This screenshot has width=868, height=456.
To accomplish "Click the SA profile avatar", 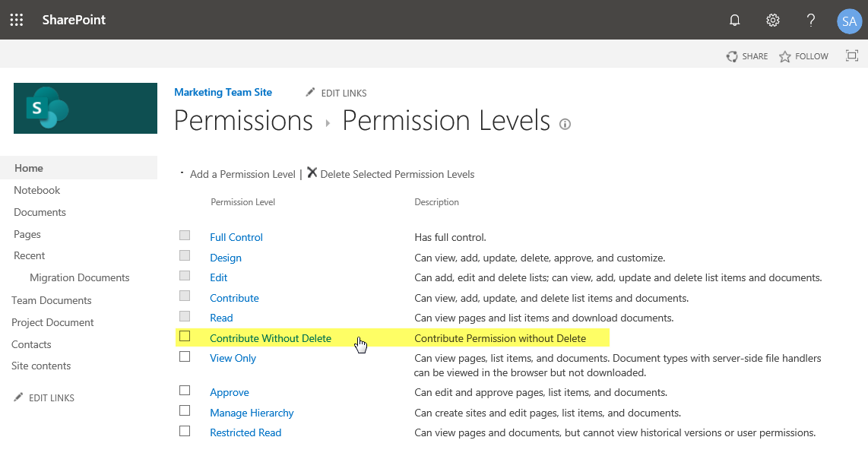I will click(849, 21).
